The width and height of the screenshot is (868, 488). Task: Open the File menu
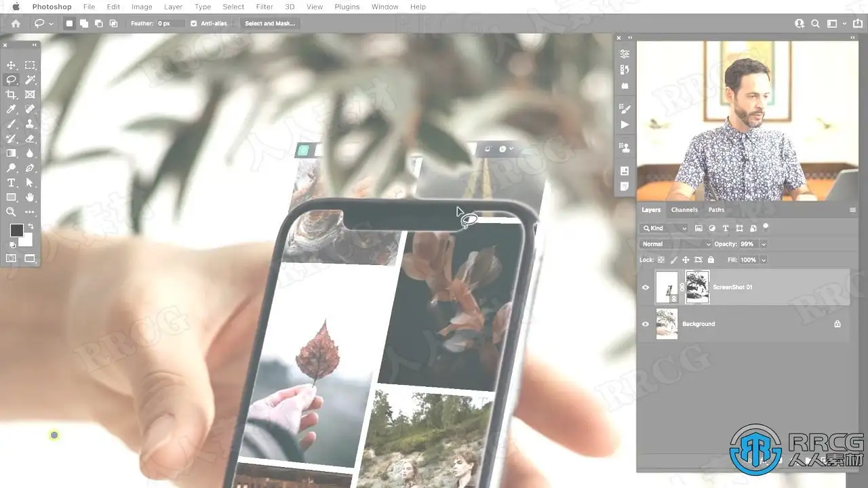pyautogui.click(x=89, y=7)
